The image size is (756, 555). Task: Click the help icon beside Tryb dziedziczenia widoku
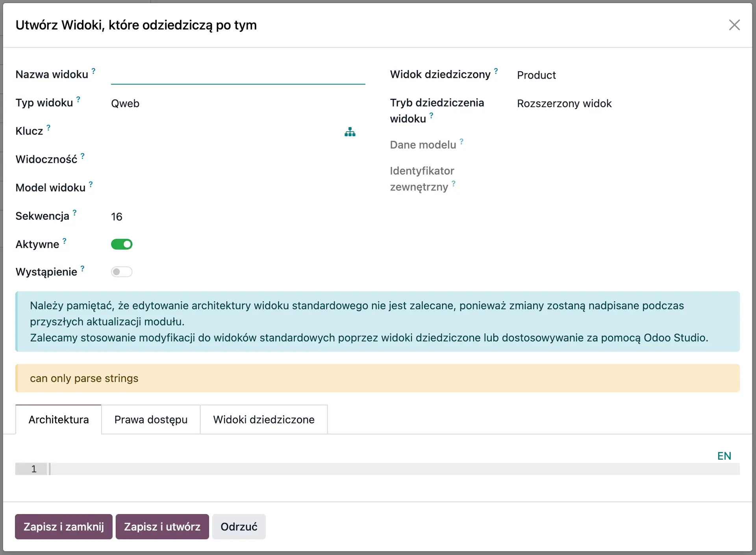click(432, 117)
